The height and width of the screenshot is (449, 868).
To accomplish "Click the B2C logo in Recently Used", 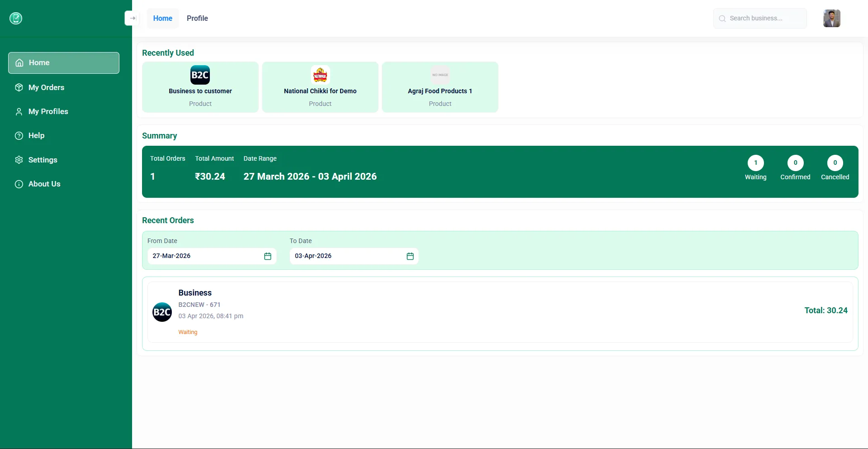I will point(200,75).
